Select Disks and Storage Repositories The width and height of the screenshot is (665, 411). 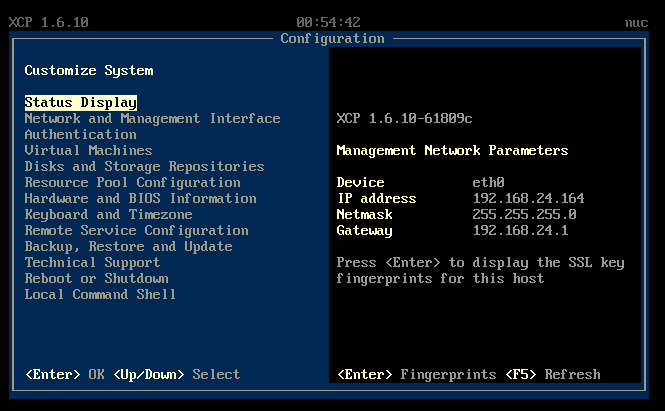point(144,166)
